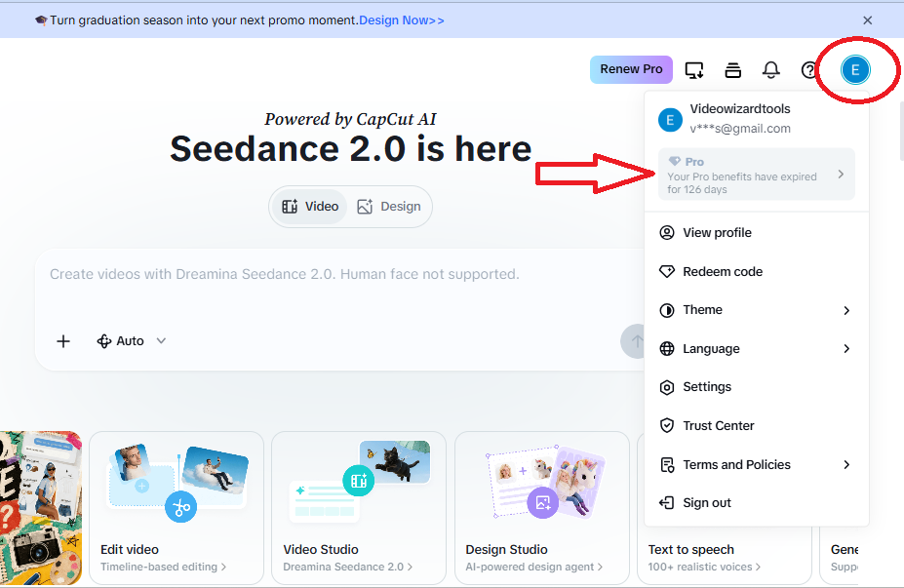Click the download desktop app icon
The image size is (904, 588).
[694, 70]
